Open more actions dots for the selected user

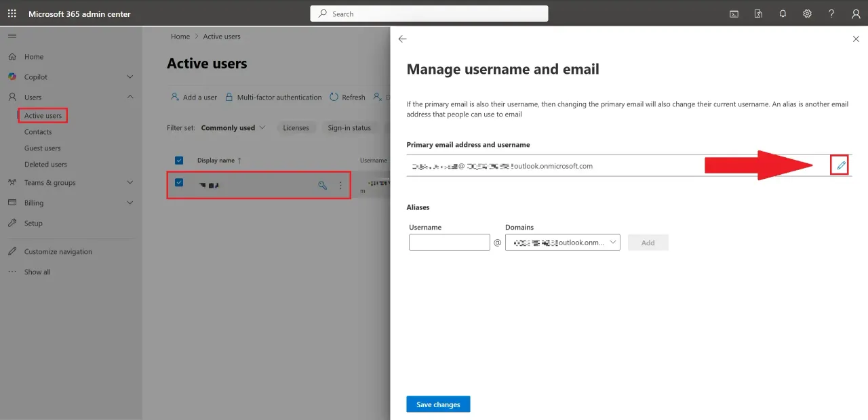tap(340, 185)
